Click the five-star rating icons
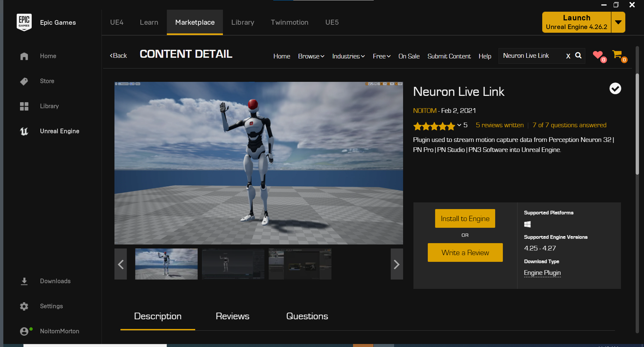This screenshot has width=644, height=347. pos(434,126)
